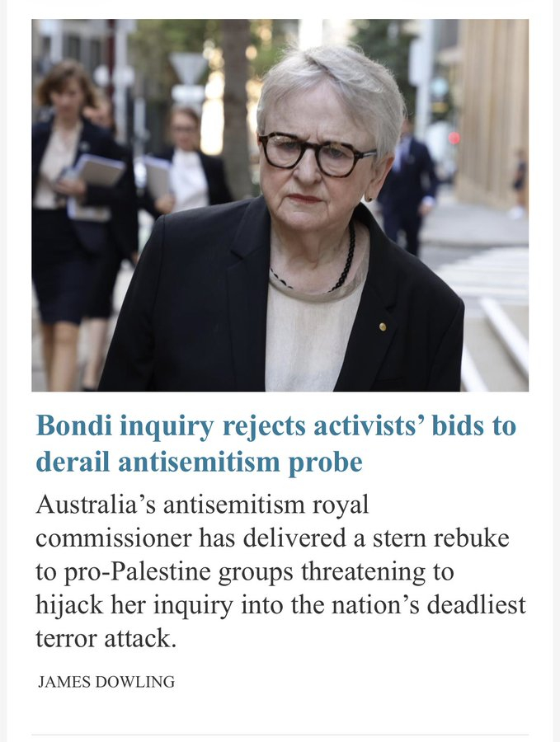Click the divider line below the byline

280,735
